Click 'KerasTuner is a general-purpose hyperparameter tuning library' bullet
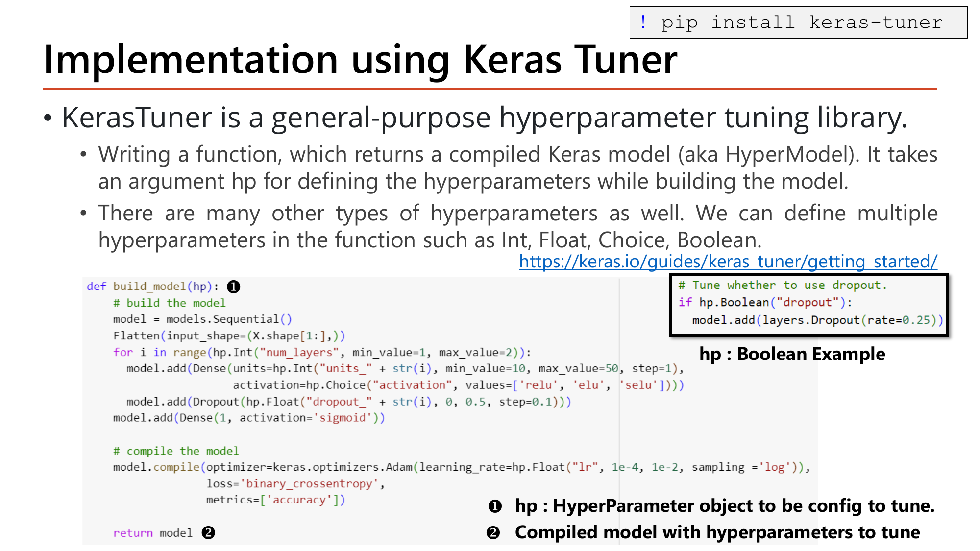Screen dimensions: 980x551 (x=484, y=118)
